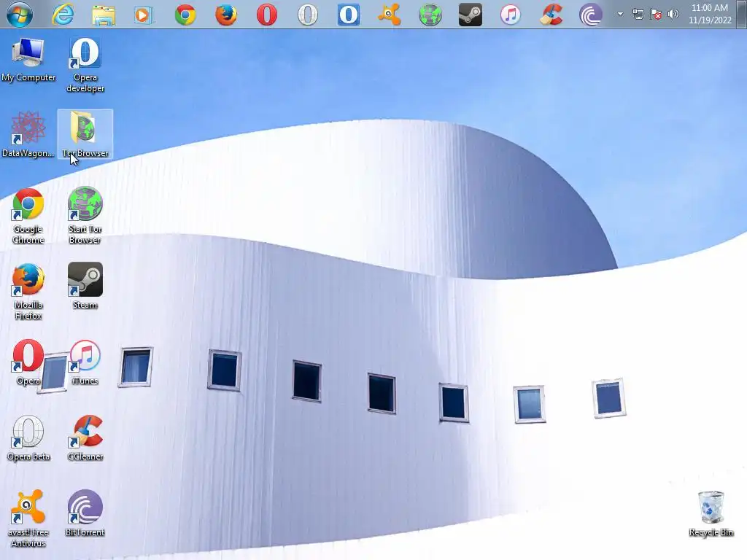Launch Internet Explorer from taskbar
This screenshot has height=560, width=747.
point(63,15)
